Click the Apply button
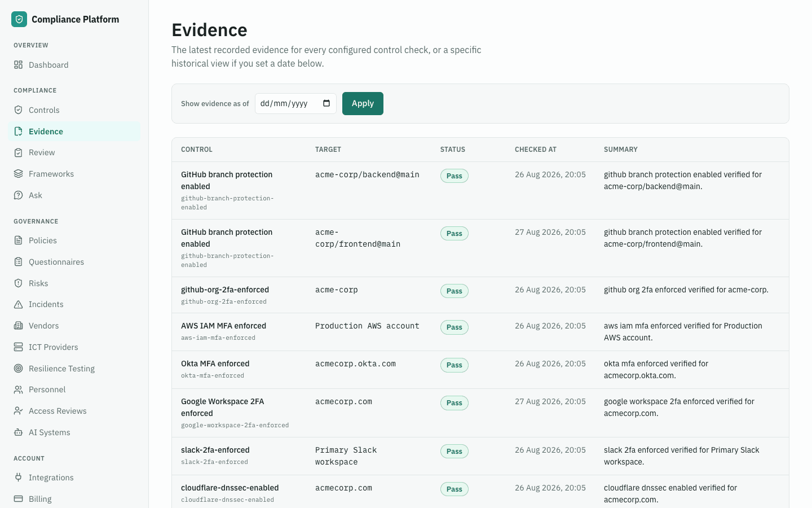Screen dimensions: 812x508 363,103
